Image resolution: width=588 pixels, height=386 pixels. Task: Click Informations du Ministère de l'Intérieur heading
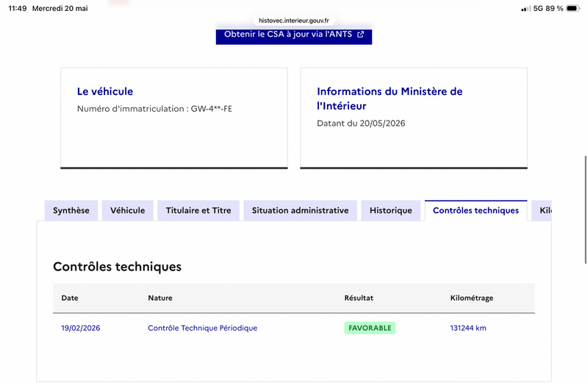[x=390, y=99]
